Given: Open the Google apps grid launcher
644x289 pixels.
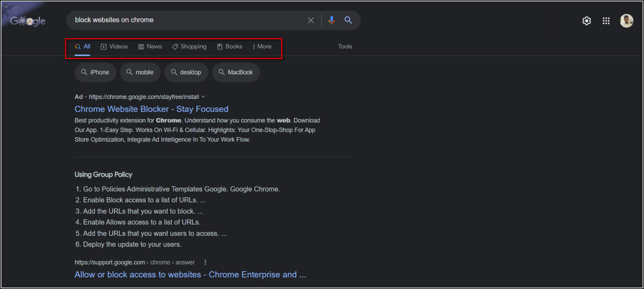Looking at the screenshot, I should pos(606,20).
